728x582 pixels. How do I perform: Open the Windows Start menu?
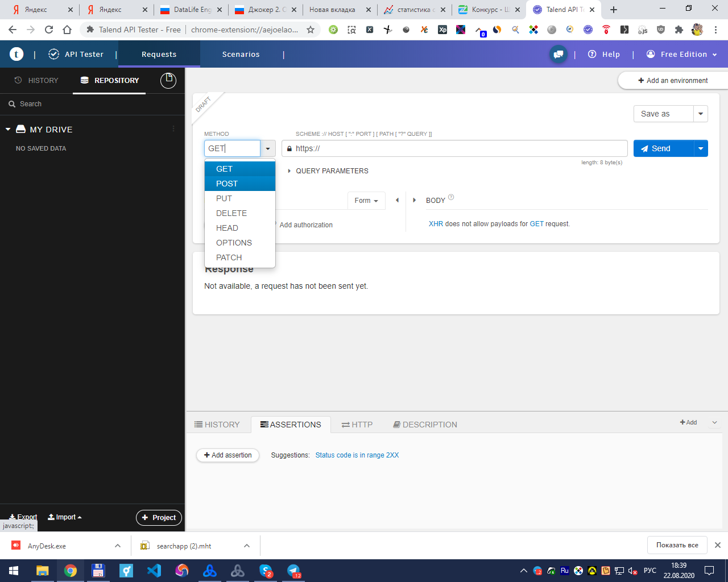pyautogui.click(x=14, y=571)
